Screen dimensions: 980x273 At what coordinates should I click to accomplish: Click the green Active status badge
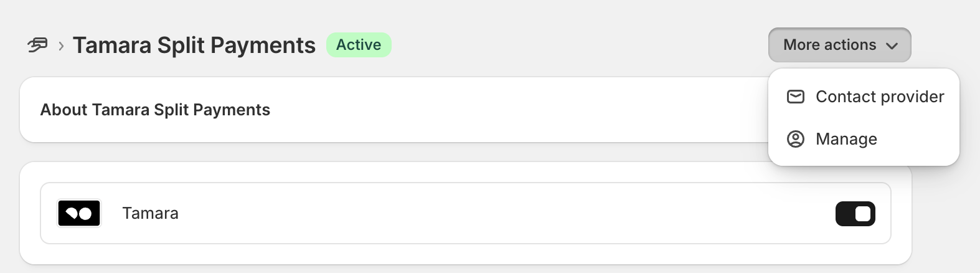[359, 45]
